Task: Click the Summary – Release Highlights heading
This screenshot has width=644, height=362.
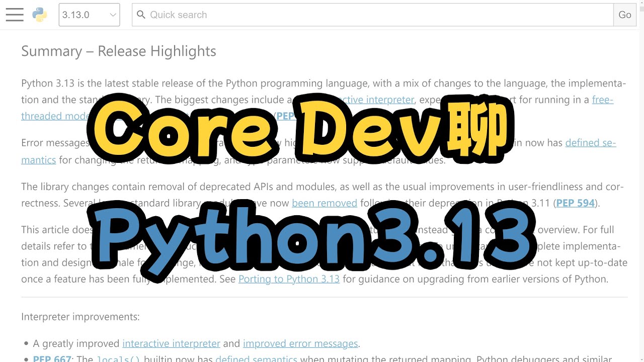Action: (x=119, y=51)
